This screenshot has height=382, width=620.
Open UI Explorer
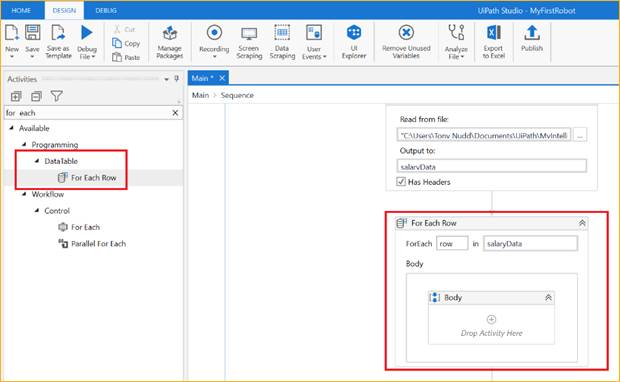coord(354,42)
